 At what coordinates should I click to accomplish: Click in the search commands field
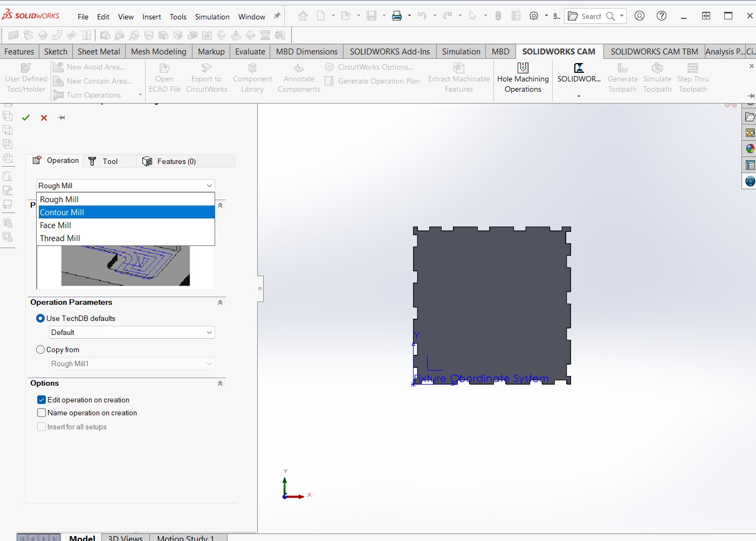591,16
